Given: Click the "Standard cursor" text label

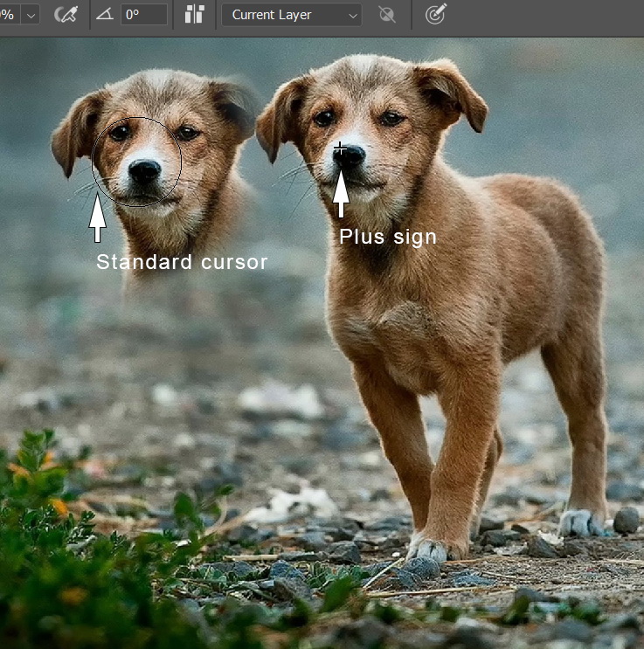Looking at the screenshot, I should pos(182,262).
